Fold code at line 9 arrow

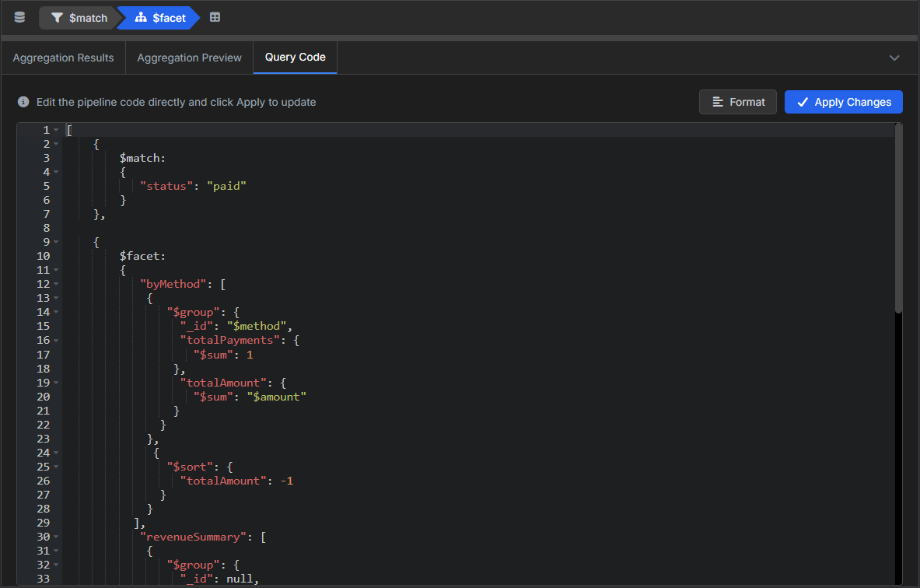[56, 242]
